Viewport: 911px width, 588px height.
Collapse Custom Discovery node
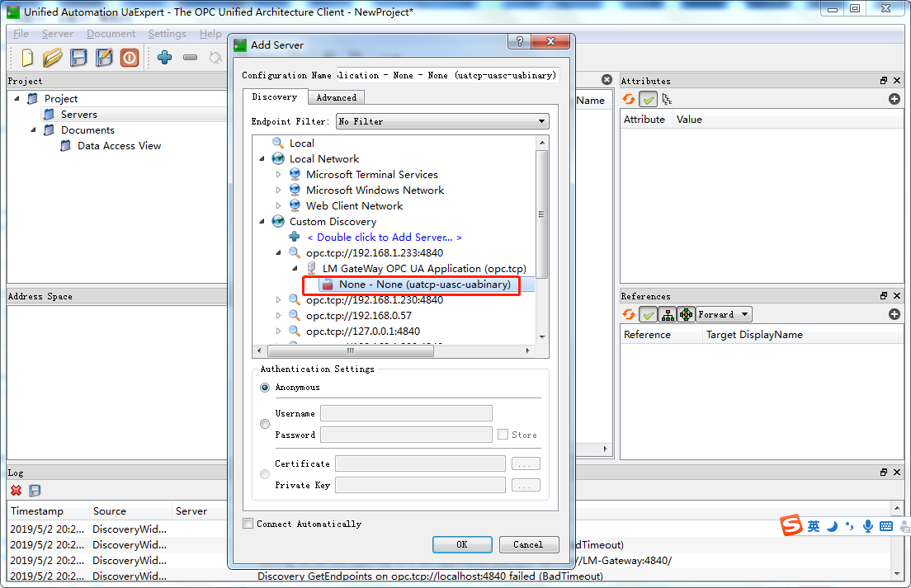pos(262,221)
